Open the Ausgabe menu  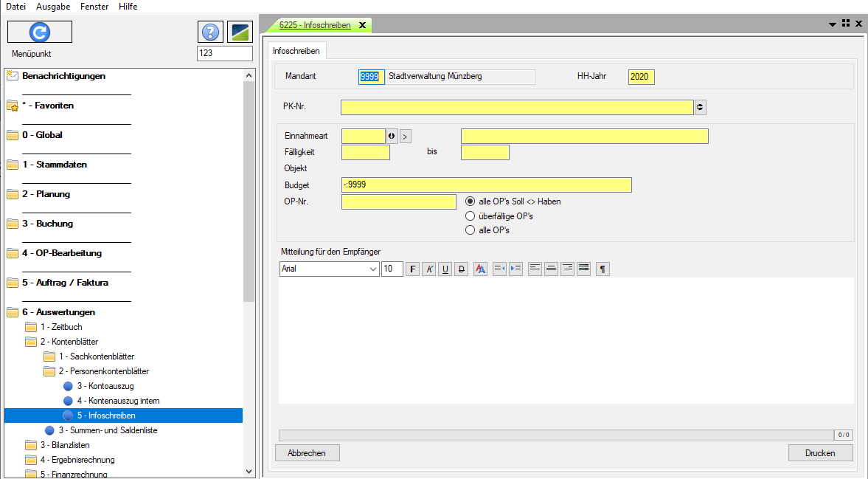pyautogui.click(x=53, y=7)
